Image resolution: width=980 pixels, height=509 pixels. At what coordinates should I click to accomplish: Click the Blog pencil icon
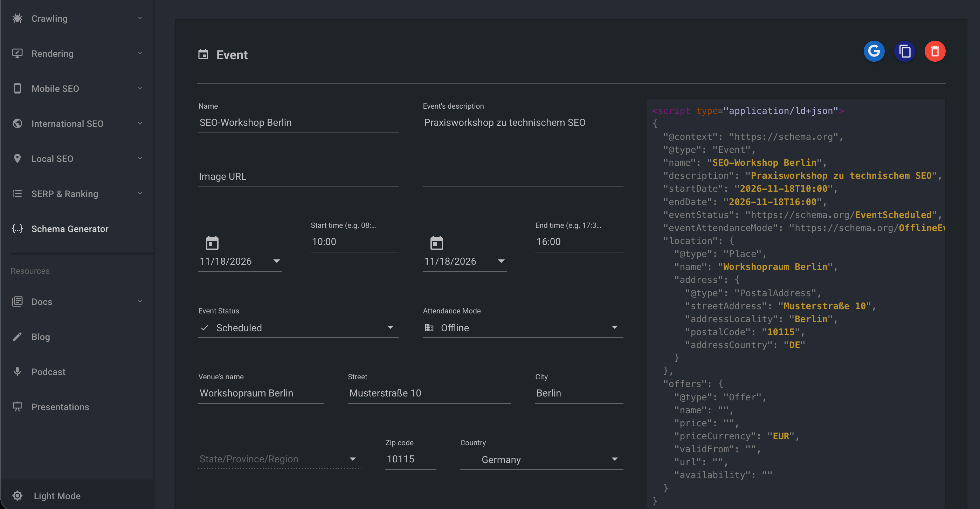17,337
